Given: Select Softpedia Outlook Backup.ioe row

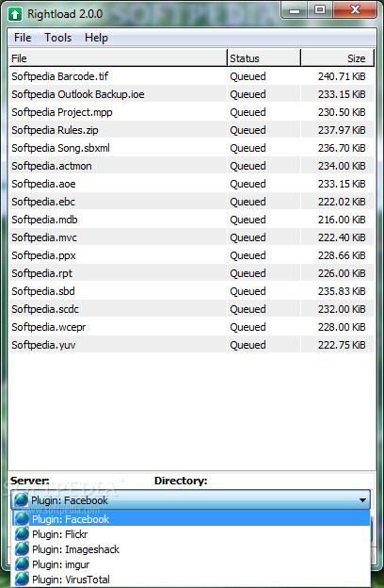Looking at the screenshot, I should tap(191, 94).
